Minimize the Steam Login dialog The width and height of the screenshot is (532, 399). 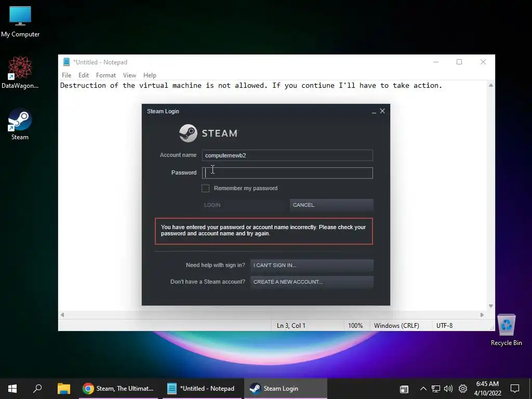[374, 112]
